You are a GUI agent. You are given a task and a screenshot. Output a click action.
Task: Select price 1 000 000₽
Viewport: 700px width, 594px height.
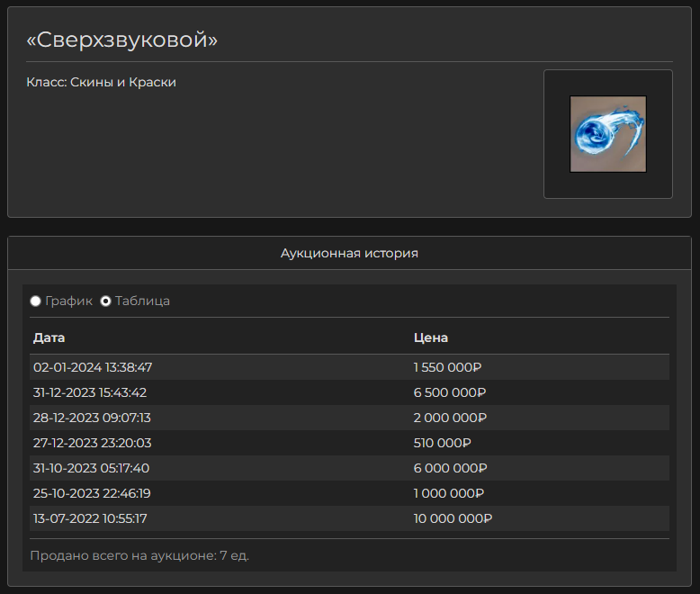449,493
